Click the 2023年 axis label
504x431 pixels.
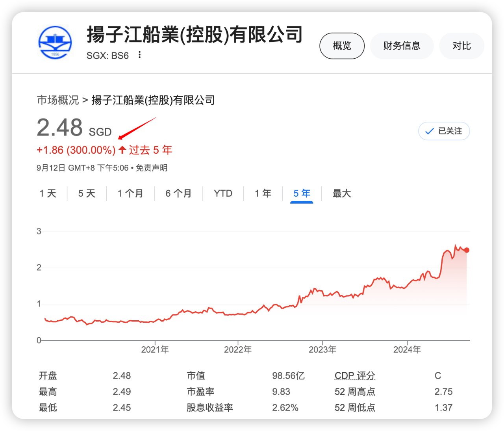(322, 349)
